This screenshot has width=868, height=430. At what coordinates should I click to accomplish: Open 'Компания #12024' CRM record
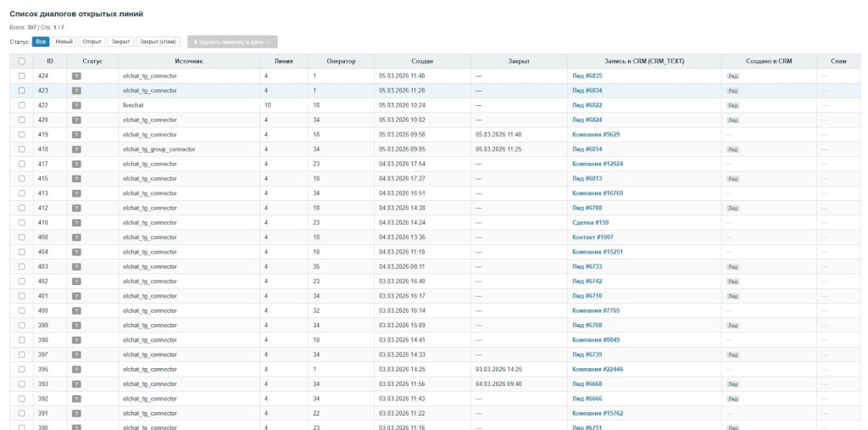click(598, 164)
